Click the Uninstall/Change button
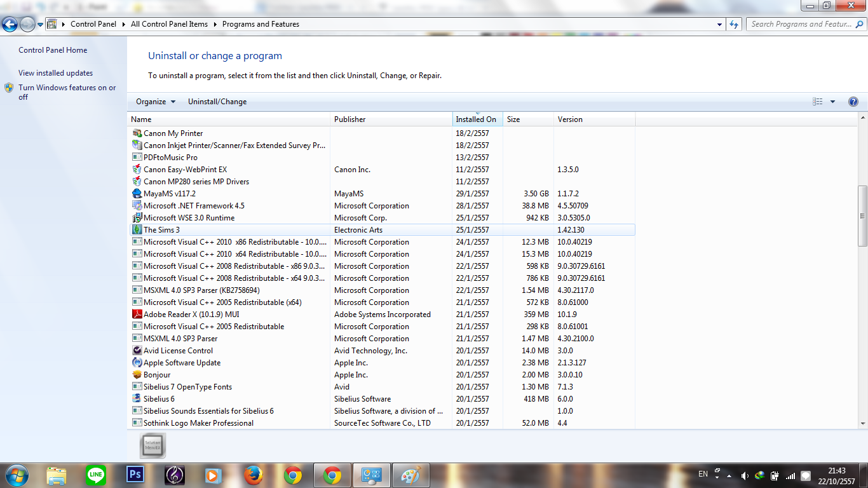 217,102
